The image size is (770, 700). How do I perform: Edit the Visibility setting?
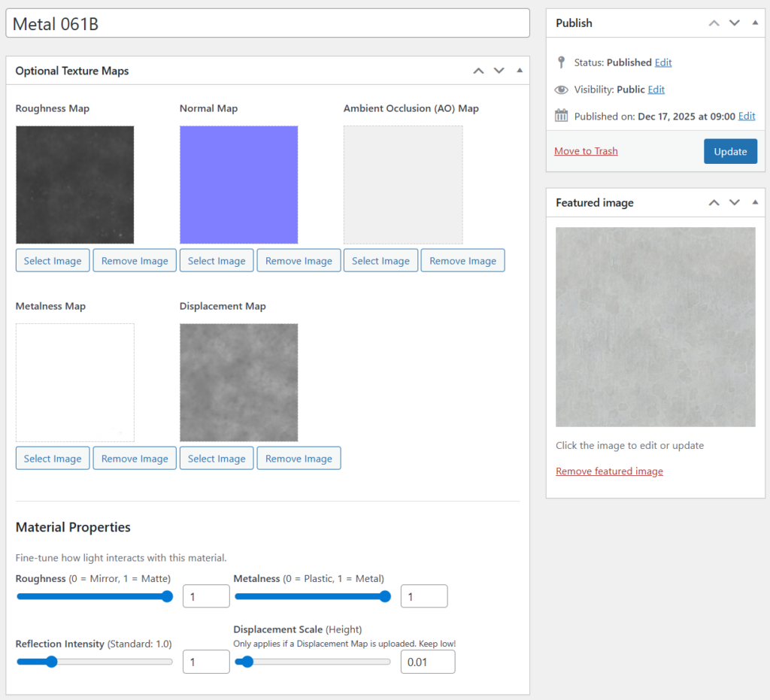[x=656, y=89]
